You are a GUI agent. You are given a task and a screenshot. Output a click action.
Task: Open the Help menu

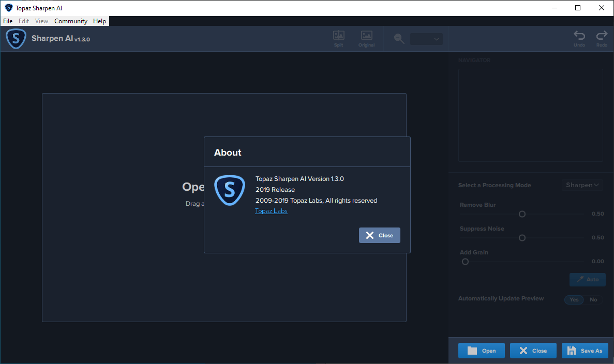coord(99,21)
